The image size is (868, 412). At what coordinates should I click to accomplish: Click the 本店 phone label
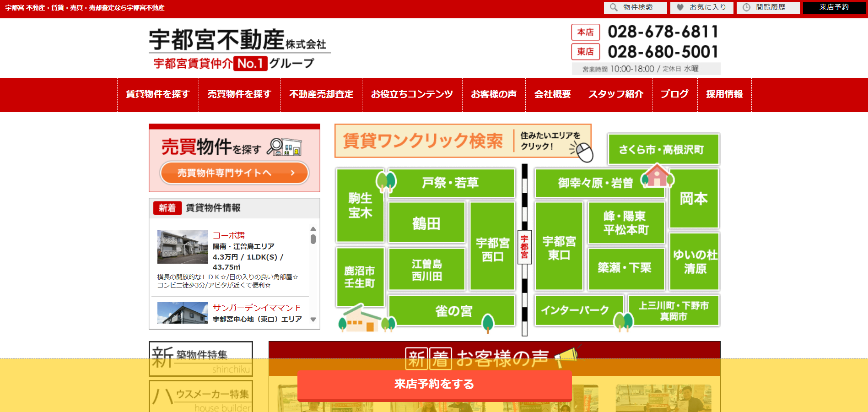tap(585, 32)
